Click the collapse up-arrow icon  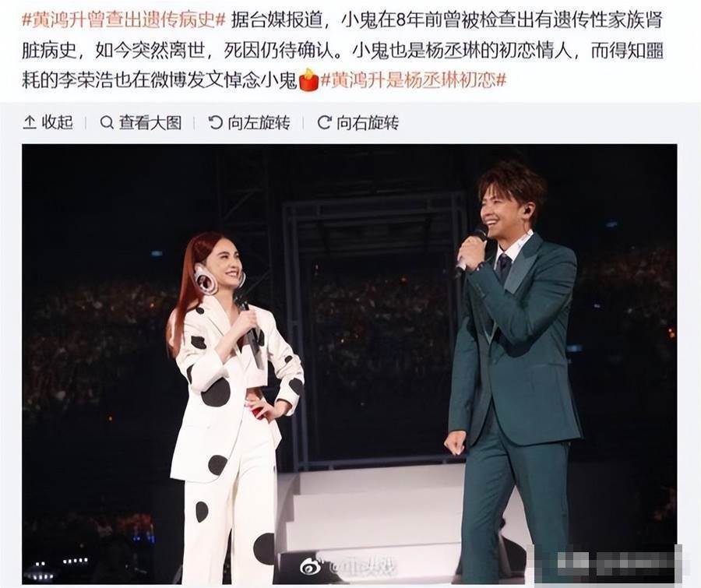click(29, 122)
